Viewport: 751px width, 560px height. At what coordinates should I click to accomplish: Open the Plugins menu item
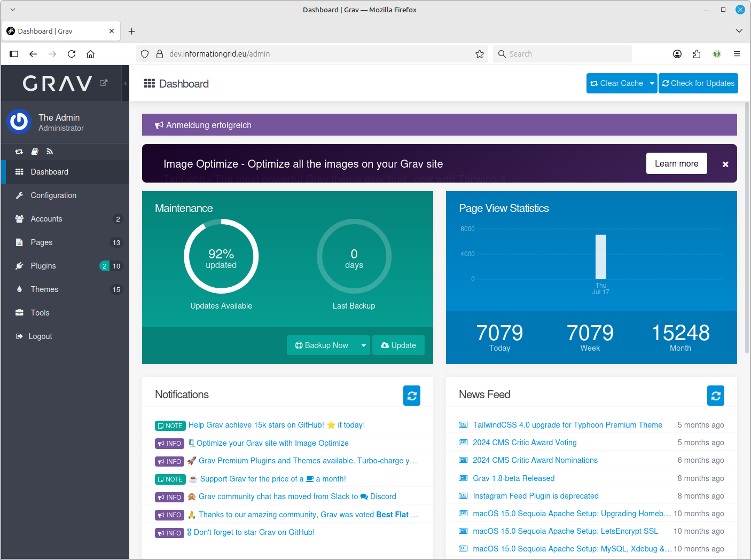pos(43,266)
